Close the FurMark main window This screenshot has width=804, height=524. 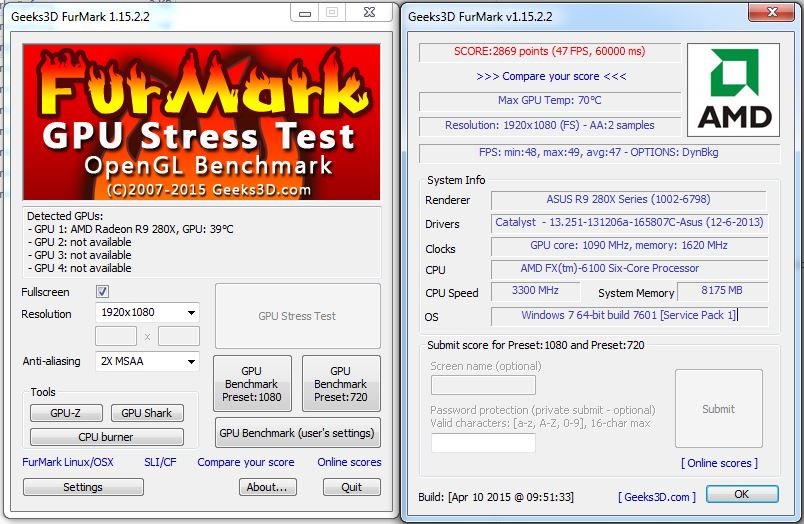tap(369, 13)
